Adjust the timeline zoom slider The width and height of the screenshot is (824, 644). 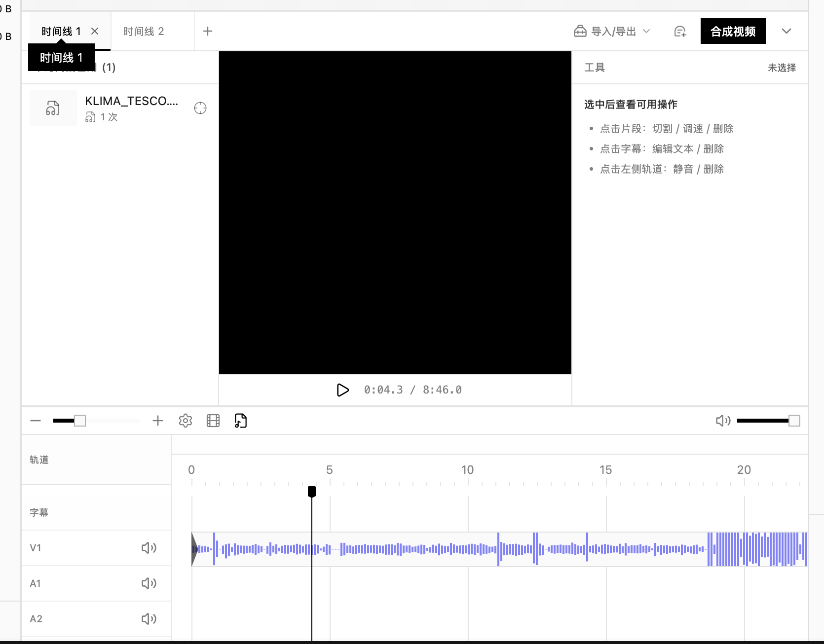coord(80,421)
